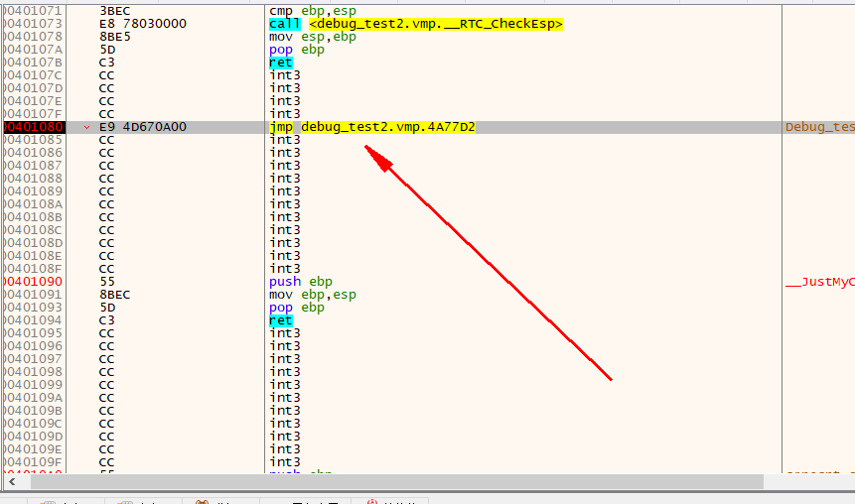Viewport: 855px width, 504px height.
Task: Select the highlighted breakpoint address 00401080
Action: (x=34, y=127)
